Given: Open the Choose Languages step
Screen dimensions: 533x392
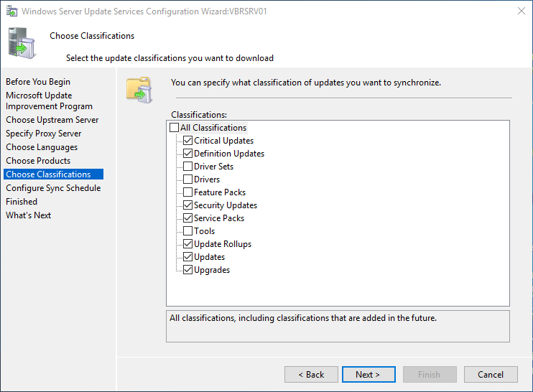Looking at the screenshot, I should 42,147.
